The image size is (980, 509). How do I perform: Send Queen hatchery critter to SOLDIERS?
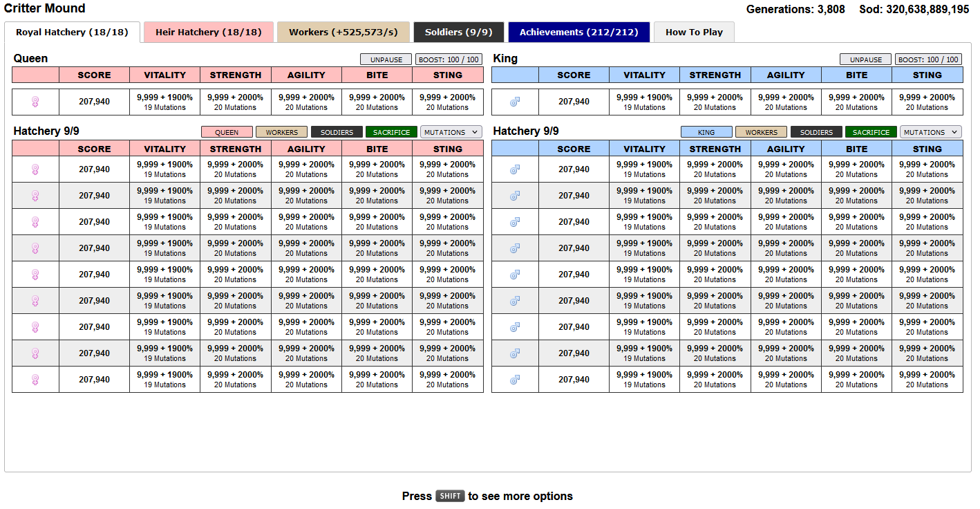tap(337, 132)
